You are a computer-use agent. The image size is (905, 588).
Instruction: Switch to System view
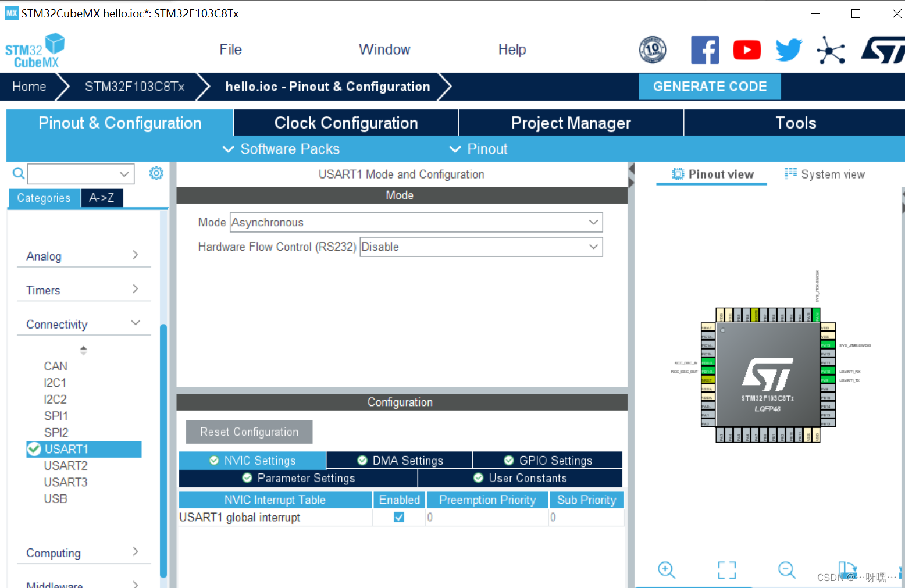(824, 174)
